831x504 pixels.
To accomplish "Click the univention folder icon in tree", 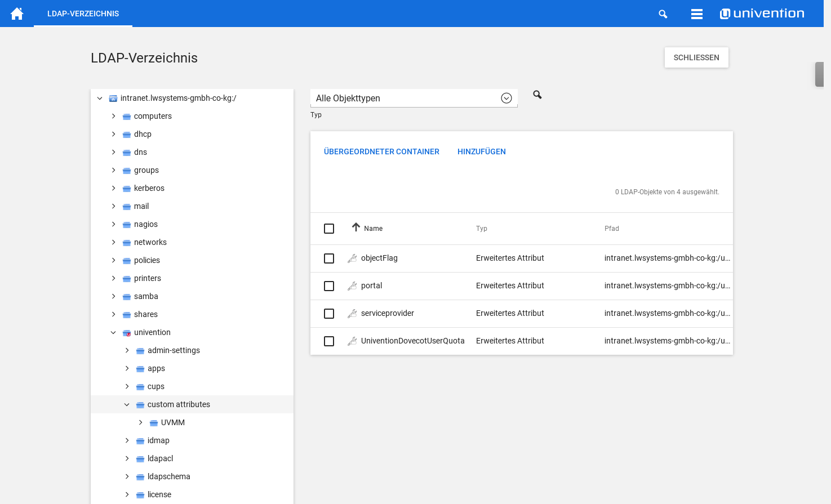I will (x=127, y=333).
